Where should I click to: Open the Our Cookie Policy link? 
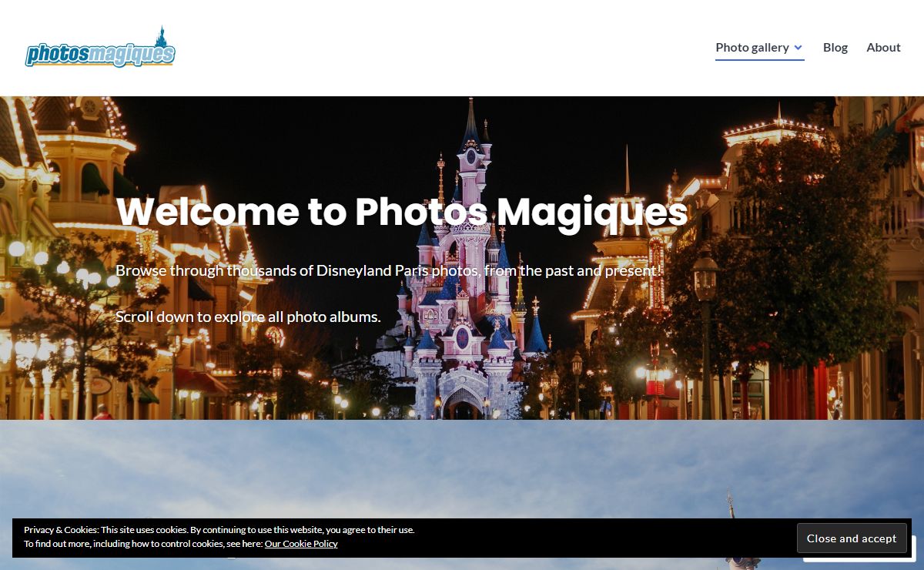301,544
